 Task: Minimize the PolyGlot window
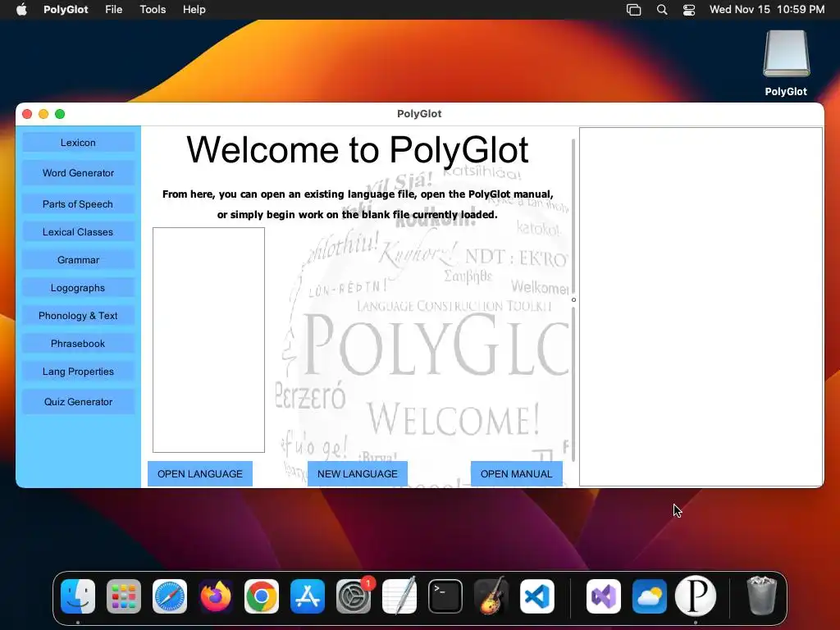(x=43, y=114)
